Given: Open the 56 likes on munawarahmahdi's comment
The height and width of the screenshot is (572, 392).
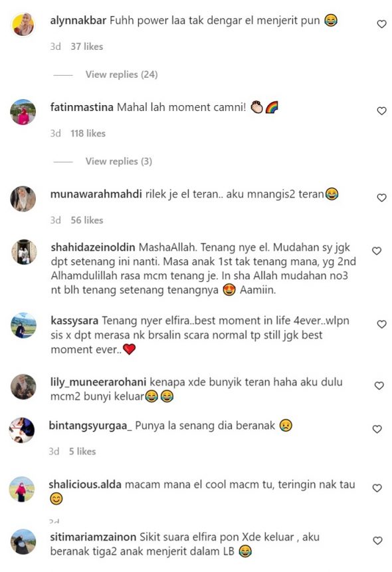Looking at the screenshot, I should click(87, 220).
